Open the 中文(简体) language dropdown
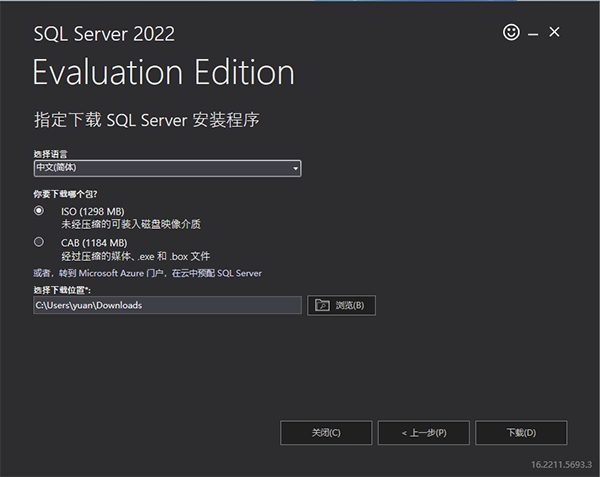The width and height of the screenshot is (600, 477). click(168, 168)
